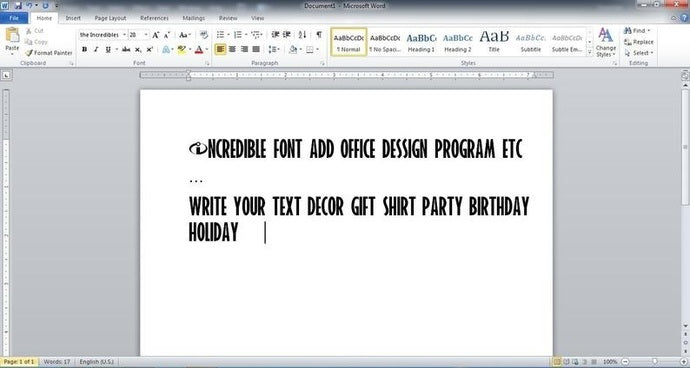This screenshot has height=368, width=690.
Task: Expand the Bullets list dropdown arrow
Action: 228,34
